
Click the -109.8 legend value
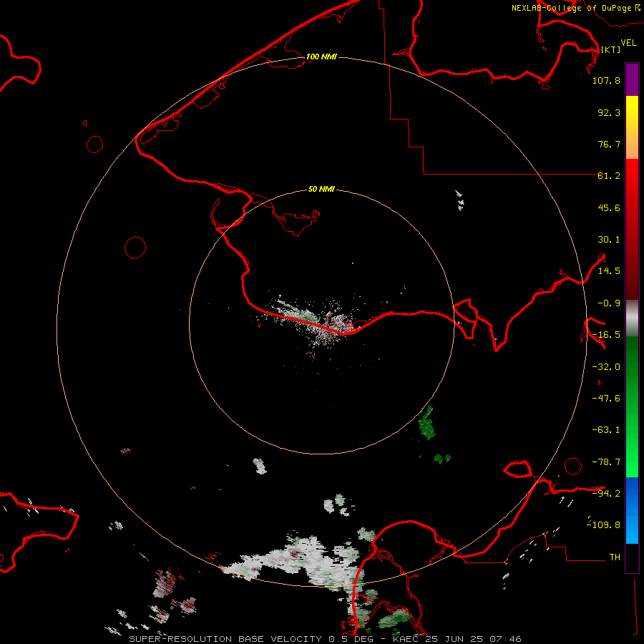click(603, 525)
